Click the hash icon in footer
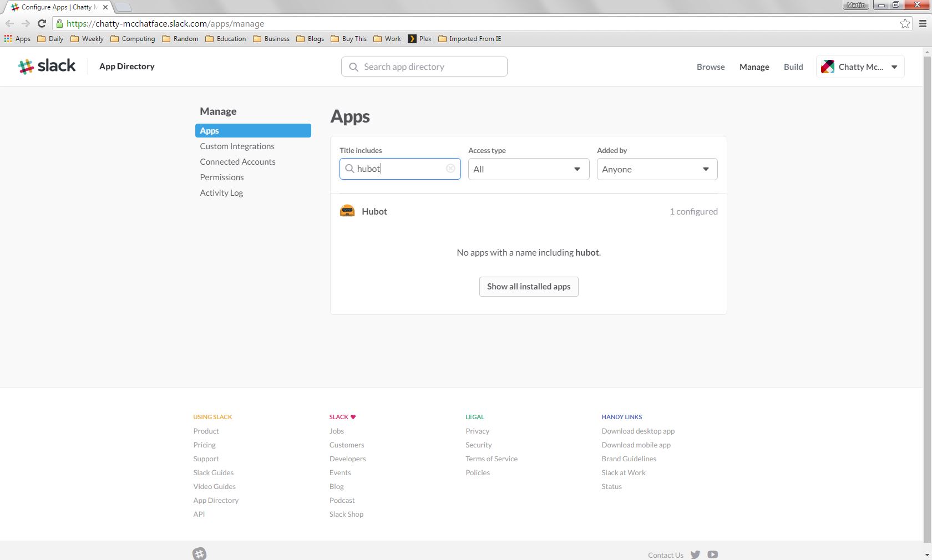The height and width of the screenshot is (560, 932). [x=200, y=553]
